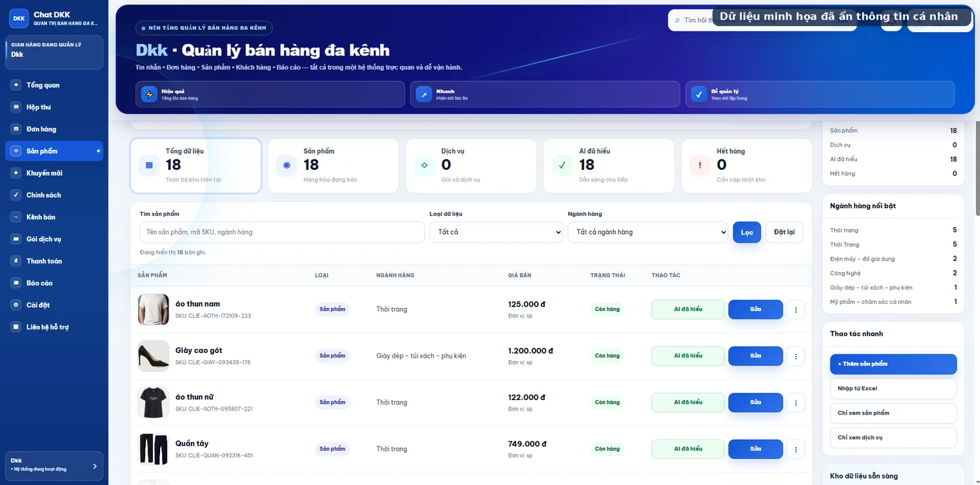The width and height of the screenshot is (980, 485).
Task: Click the Hộp thư mailbox icon
Action: 16,107
